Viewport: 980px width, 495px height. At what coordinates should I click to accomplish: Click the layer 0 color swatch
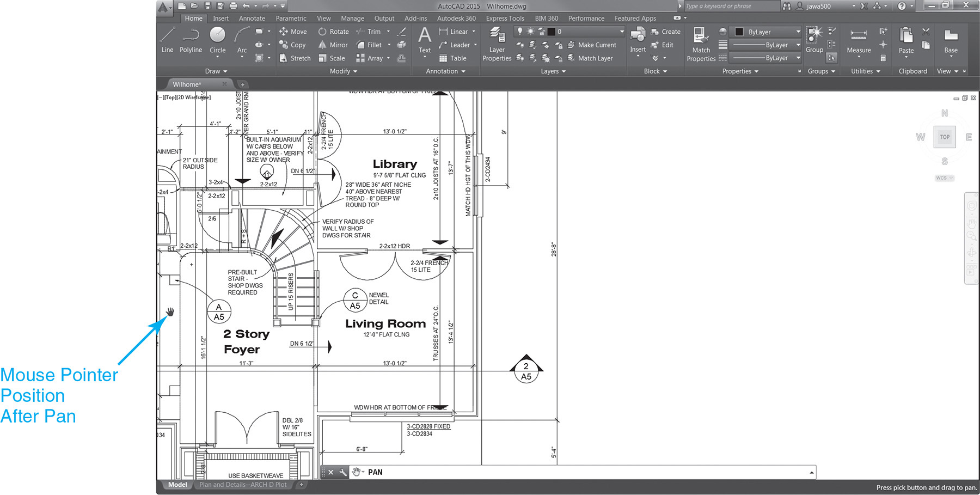(x=552, y=32)
